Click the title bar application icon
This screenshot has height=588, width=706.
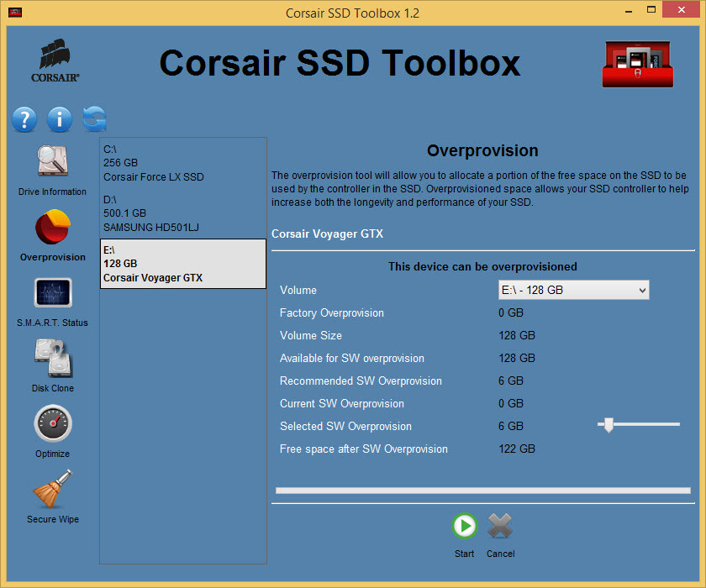tap(15, 12)
